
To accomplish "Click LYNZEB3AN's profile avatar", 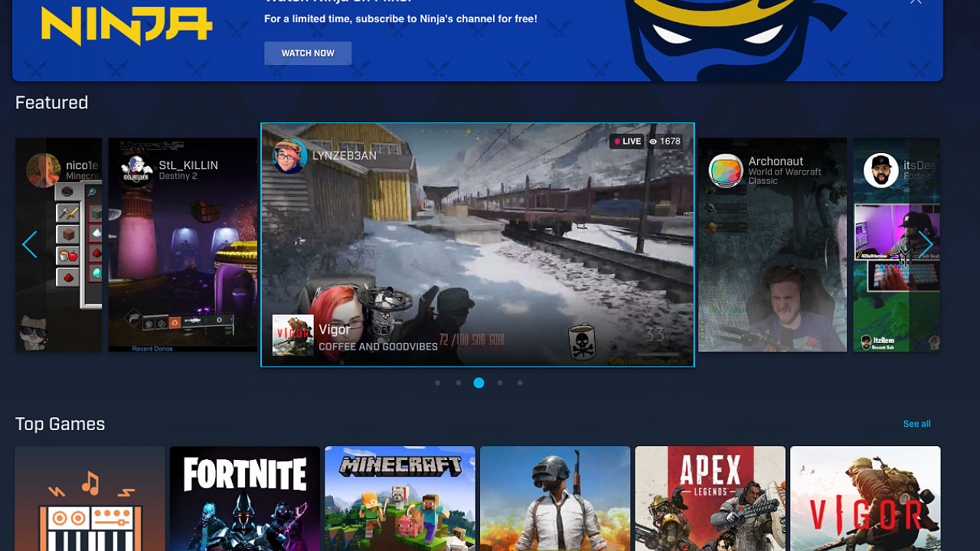I will [289, 156].
